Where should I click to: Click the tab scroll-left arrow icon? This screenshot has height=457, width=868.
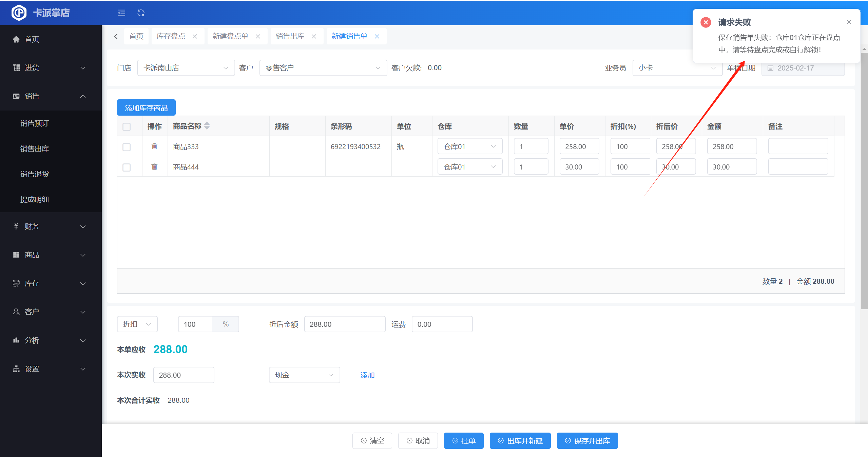[116, 36]
